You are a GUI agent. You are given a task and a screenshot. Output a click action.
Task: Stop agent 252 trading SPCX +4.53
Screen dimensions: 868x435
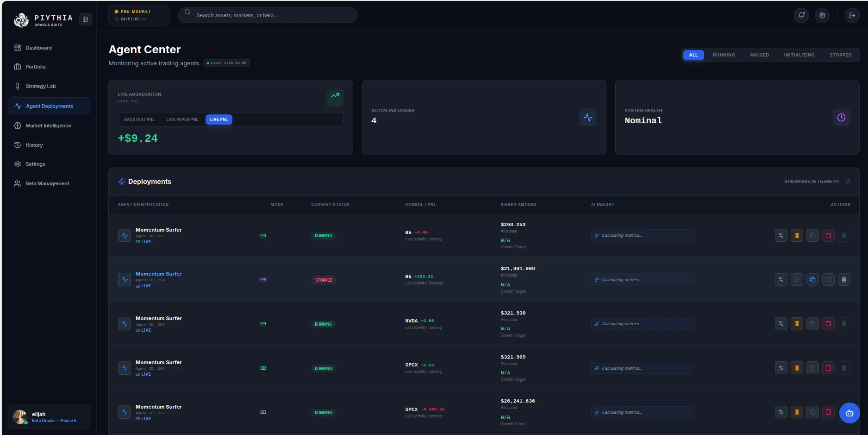pyautogui.click(x=828, y=368)
